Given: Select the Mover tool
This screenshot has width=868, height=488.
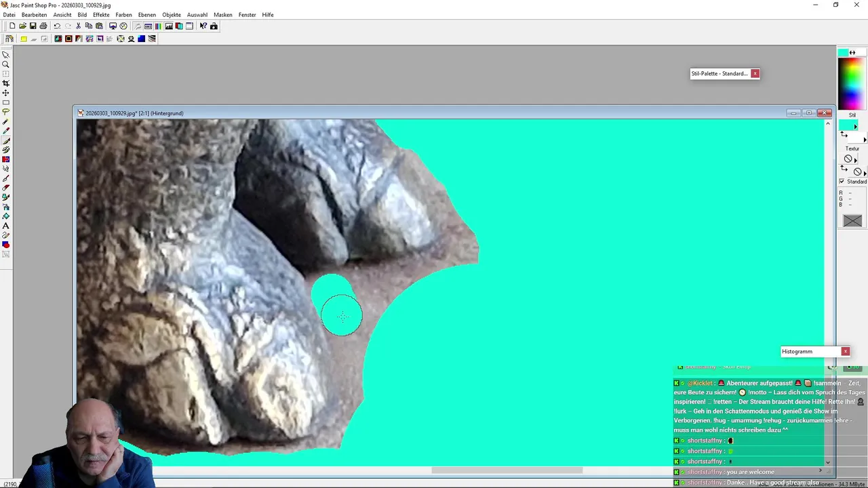Looking at the screenshot, I should click(6, 93).
